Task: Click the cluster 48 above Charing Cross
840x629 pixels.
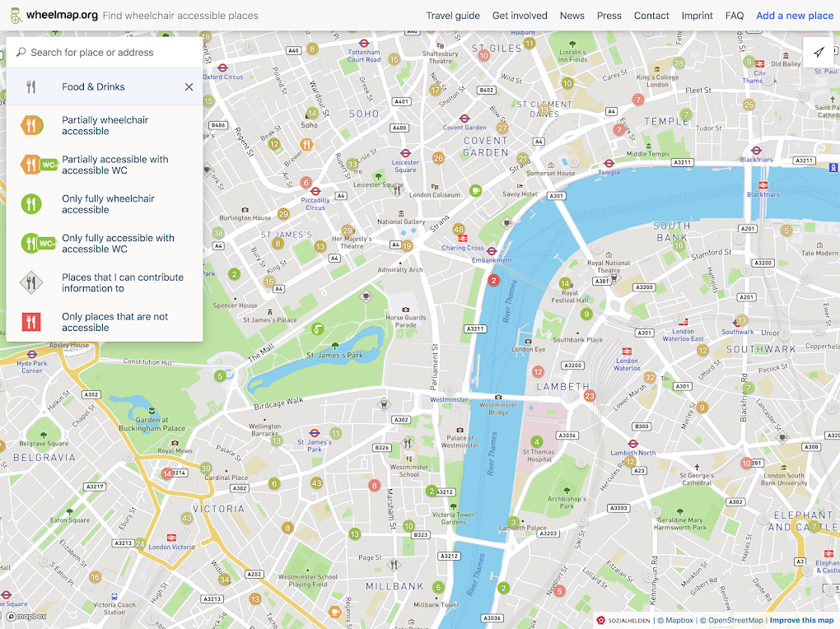Action: (x=459, y=230)
